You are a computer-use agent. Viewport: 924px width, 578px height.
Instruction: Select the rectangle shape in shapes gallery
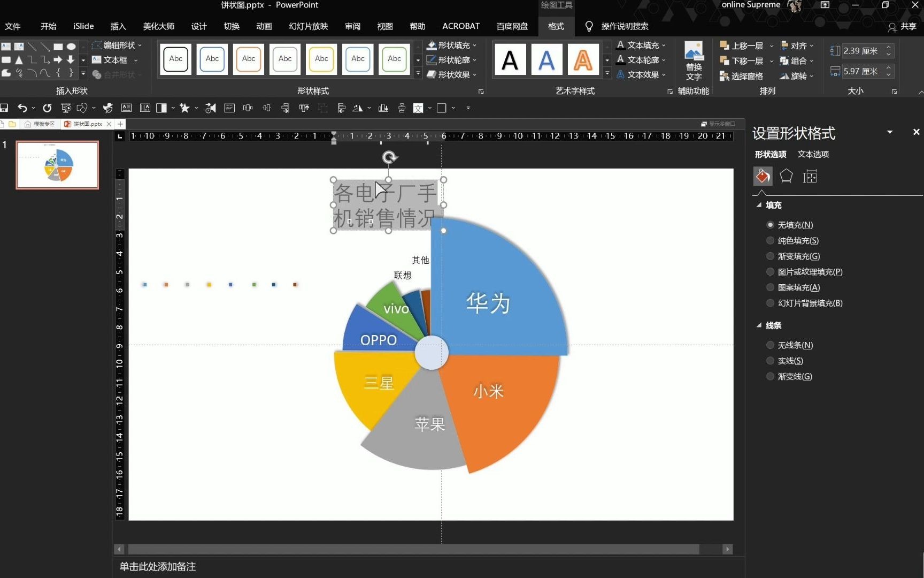pos(58,47)
